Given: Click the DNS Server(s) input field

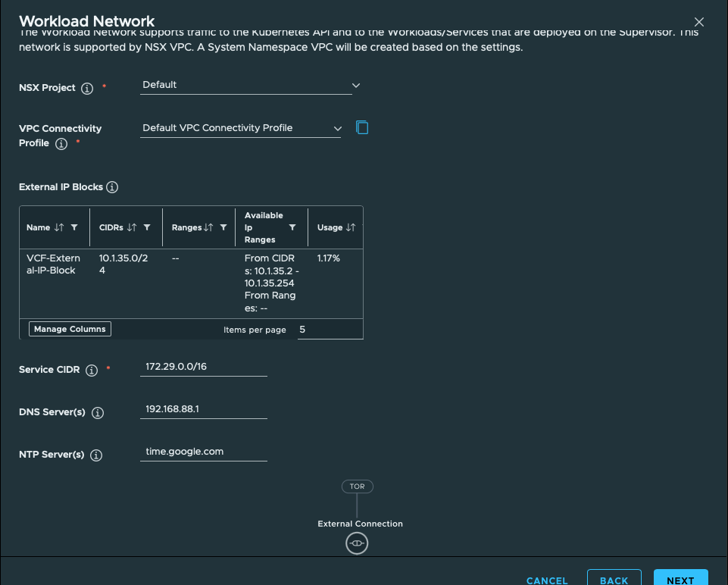Looking at the screenshot, I should tap(203, 409).
